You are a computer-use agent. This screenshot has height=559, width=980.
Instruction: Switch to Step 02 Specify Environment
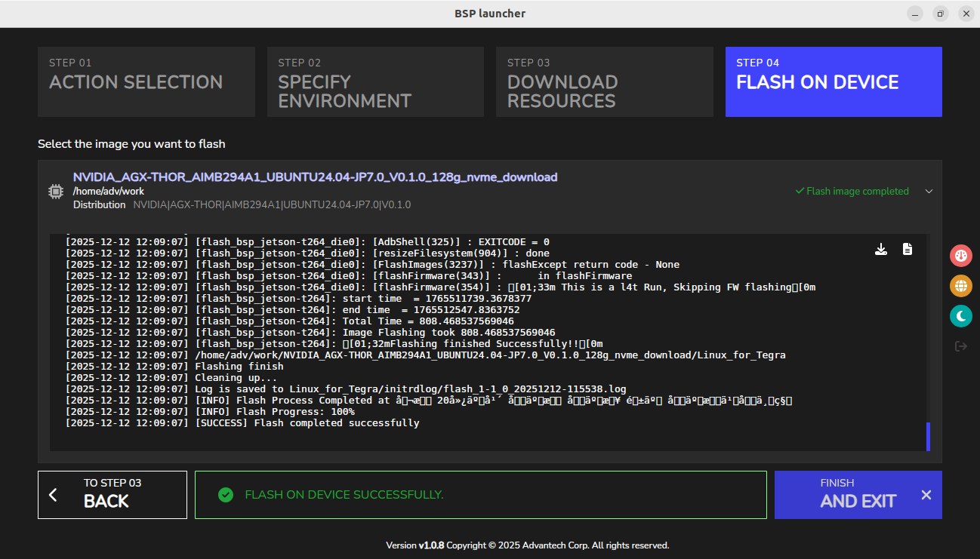point(375,82)
